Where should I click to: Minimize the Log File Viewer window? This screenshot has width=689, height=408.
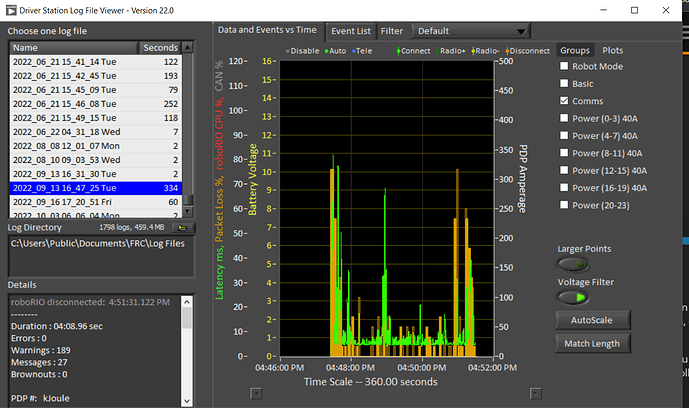[x=603, y=10]
